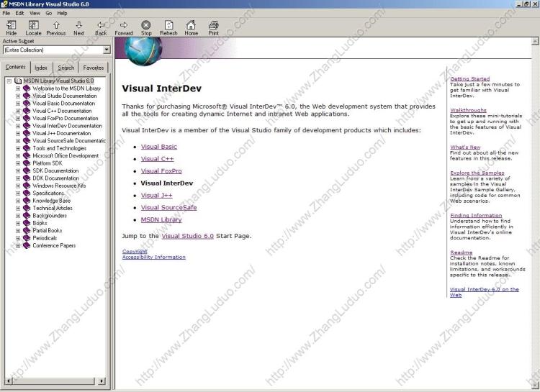
Task: Click book icon beside Visual C++ Documentation
Action: tap(27, 111)
